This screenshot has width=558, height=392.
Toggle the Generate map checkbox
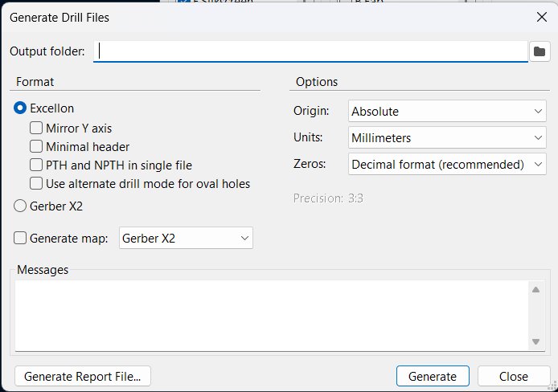tap(20, 238)
